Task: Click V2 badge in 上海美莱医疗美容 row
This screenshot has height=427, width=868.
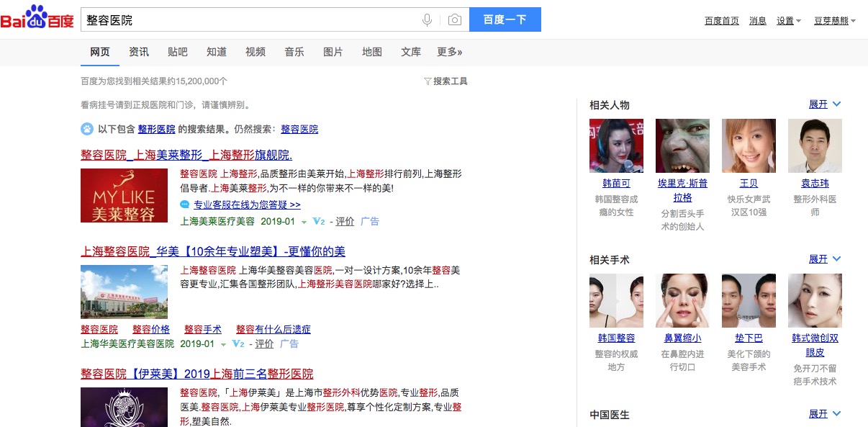Action: 319,222
